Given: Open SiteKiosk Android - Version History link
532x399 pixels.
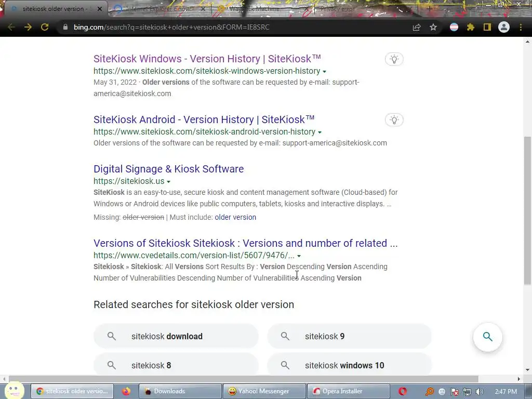Looking at the screenshot, I should (204, 119).
